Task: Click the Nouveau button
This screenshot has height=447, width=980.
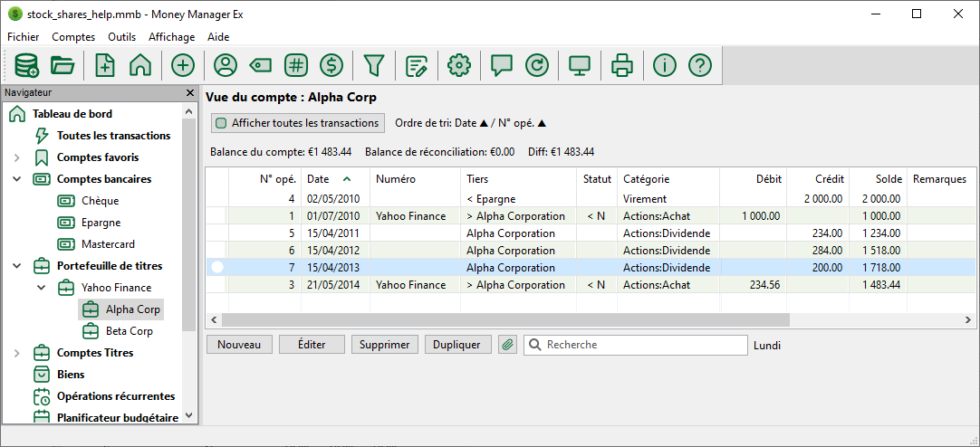Action: click(239, 344)
